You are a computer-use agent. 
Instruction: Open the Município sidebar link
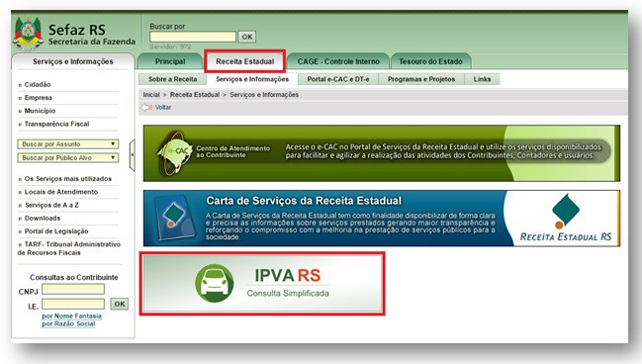coord(40,111)
